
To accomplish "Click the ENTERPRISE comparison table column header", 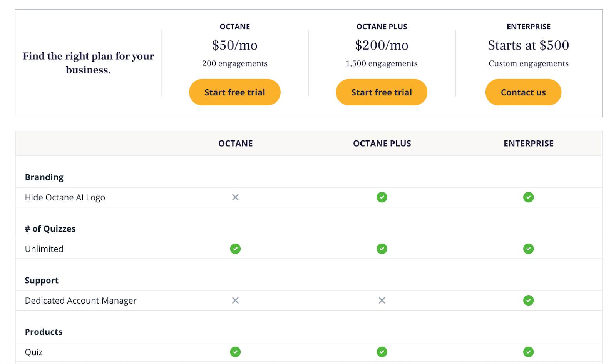I will (528, 144).
